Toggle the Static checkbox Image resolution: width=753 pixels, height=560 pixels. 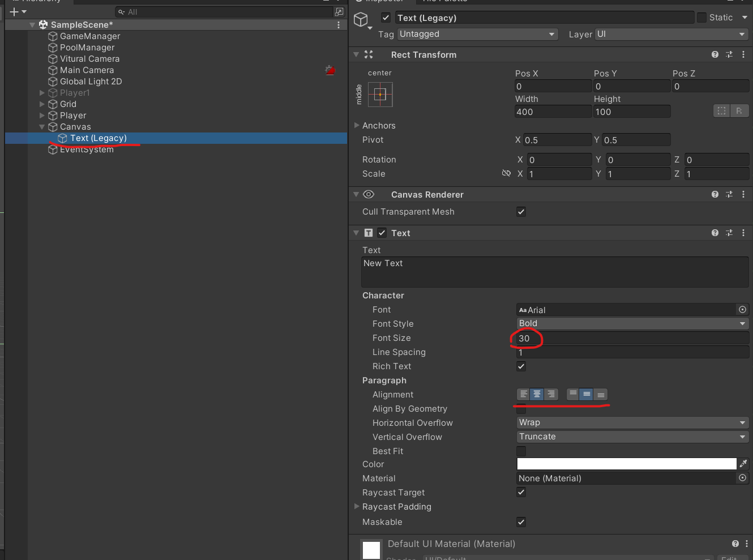pyautogui.click(x=702, y=18)
